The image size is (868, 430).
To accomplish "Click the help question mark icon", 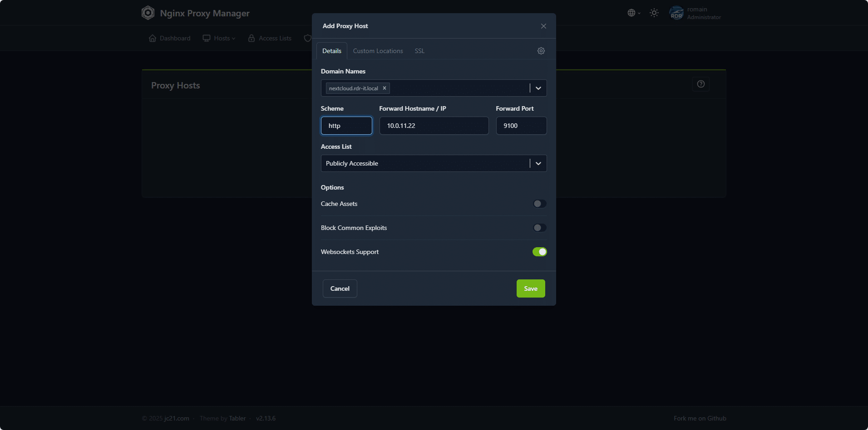I will coord(700,84).
